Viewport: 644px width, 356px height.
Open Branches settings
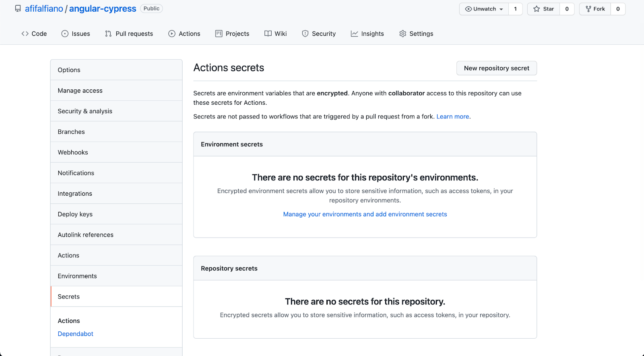coord(116,132)
